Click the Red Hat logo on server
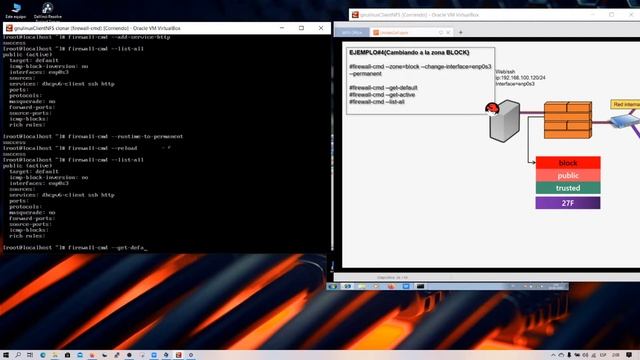 pos(492,109)
